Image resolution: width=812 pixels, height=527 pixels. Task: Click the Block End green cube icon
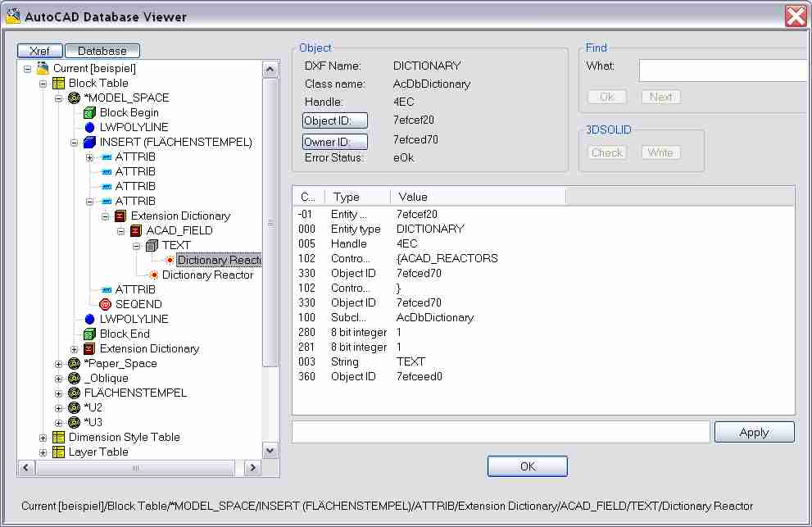pyautogui.click(x=89, y=334)
